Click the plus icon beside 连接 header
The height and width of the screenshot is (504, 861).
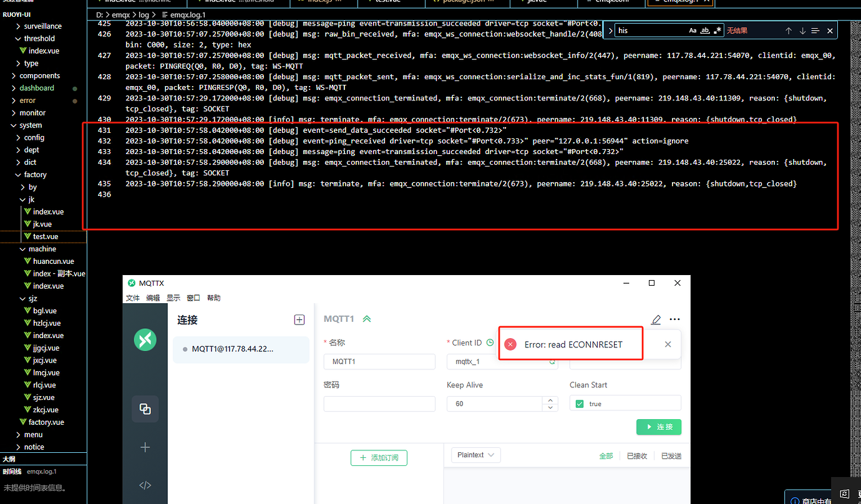click(299, 319)
